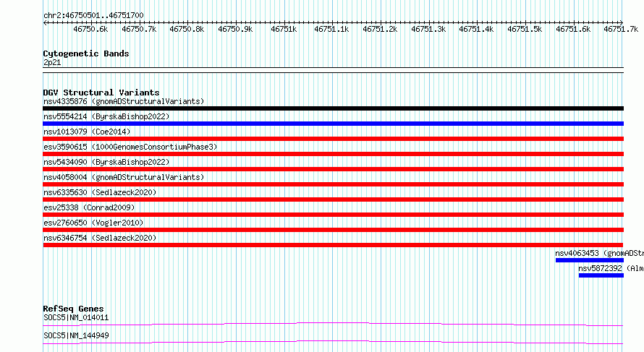Click the nsv6335630 Sedlazeck2020 label

click(x=100, y=192)
